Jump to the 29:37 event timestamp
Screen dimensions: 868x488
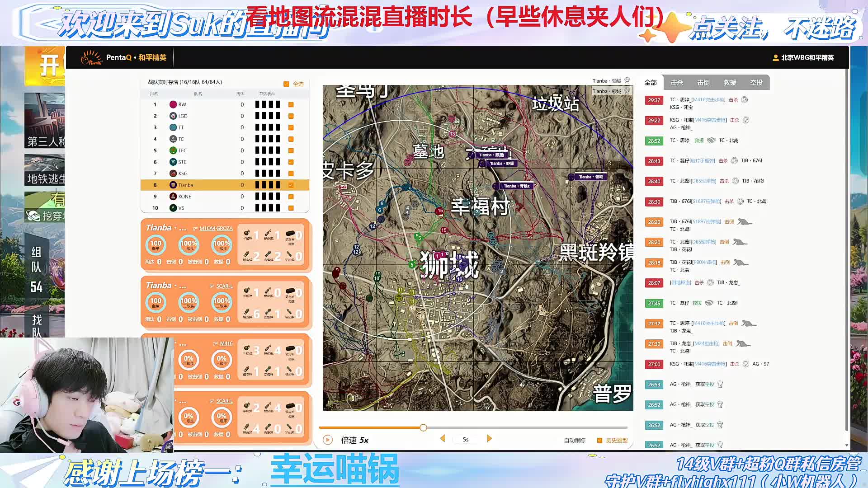click(x=654, y=100)
